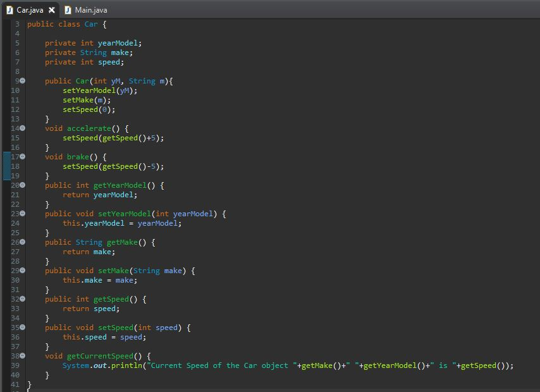Click setSpeed(0) call on line 12

pos(89,109)
